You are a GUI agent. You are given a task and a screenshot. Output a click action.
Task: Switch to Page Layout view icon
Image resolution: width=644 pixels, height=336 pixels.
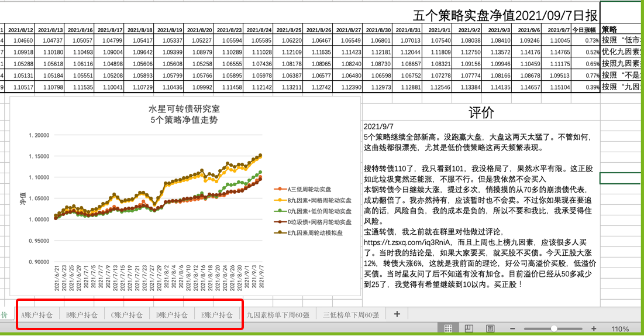pyautogui.click(x=469, y=329)
